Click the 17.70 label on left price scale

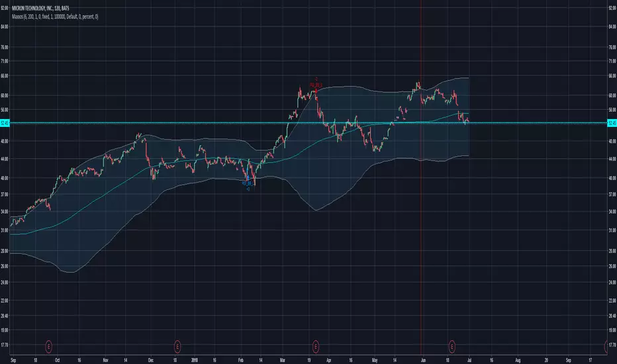(5, 343)
